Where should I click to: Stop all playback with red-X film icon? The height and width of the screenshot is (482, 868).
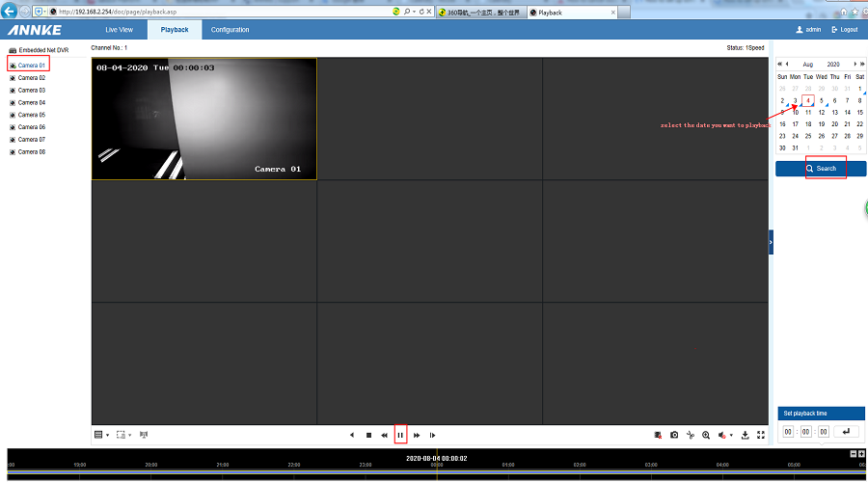pos(658,435)
